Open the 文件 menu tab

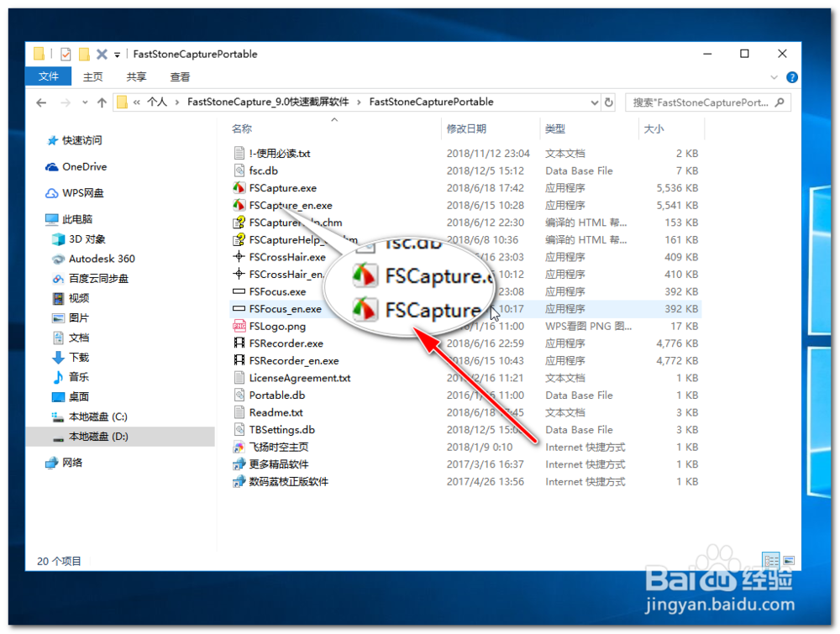(48, 76)
